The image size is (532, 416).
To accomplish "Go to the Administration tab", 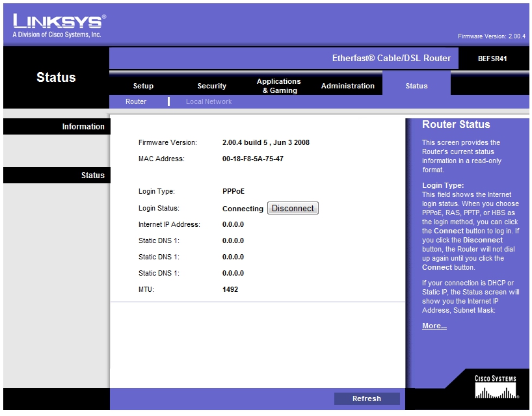I will [x=348, y=86].
